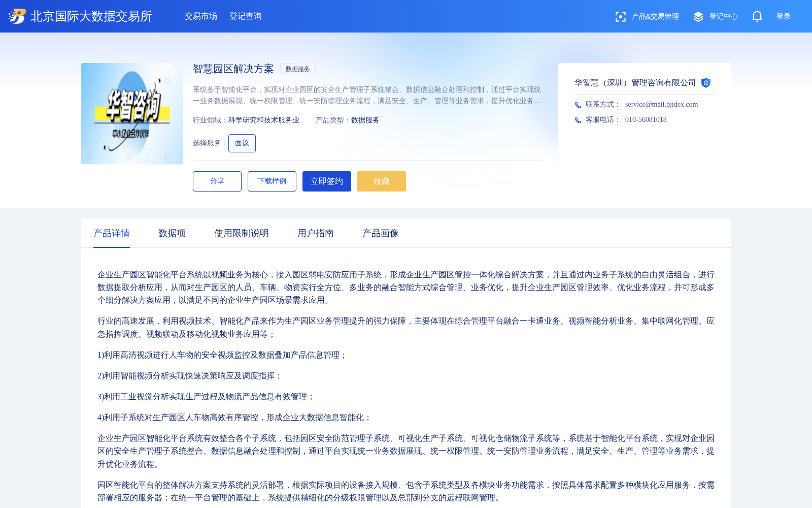Click the 立即签约 button
This screenshot has width=812, height=508.
(x=327, y=181)
